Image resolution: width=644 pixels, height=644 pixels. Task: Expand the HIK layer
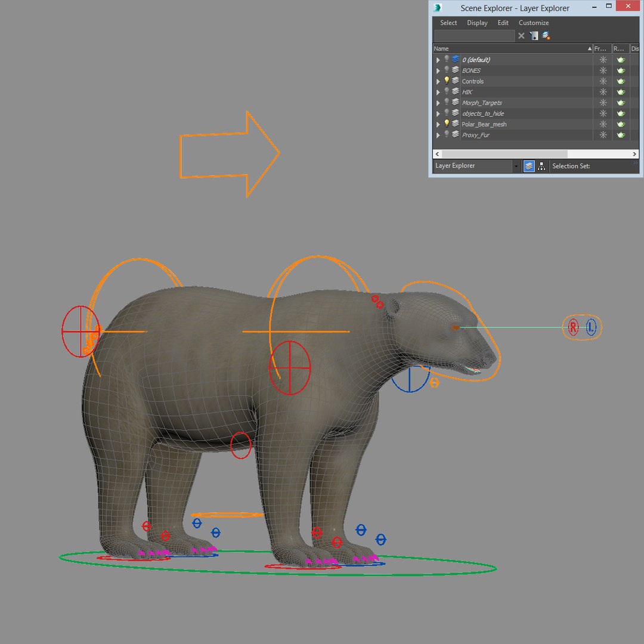438,92
